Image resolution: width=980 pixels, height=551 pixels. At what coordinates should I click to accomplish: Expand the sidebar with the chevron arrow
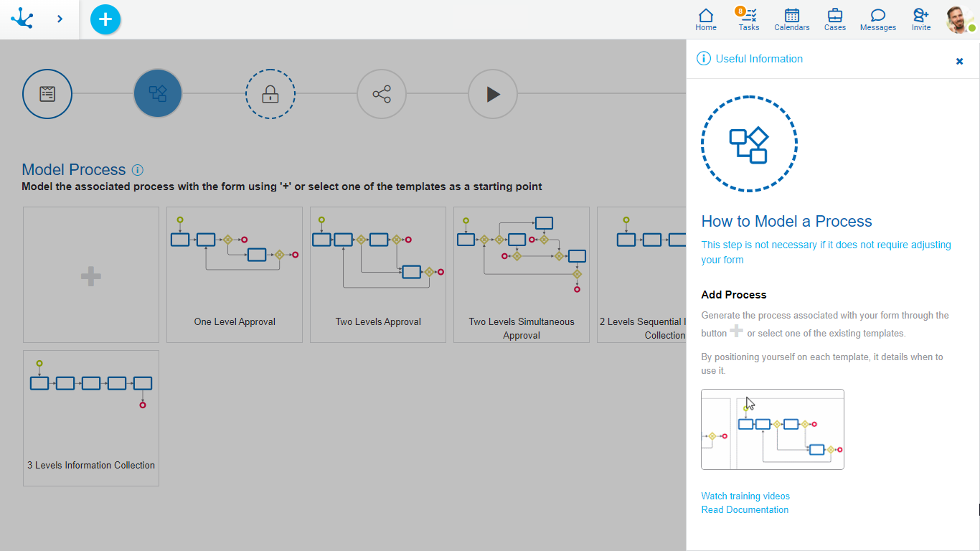coord(60,19)
